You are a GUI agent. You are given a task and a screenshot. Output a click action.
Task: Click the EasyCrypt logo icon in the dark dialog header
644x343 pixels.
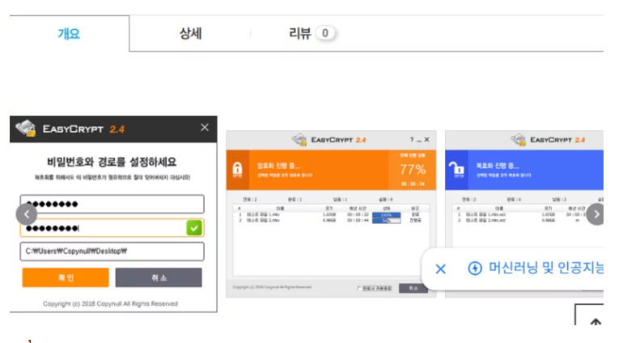pyautogui.click(x=26, y=128)
